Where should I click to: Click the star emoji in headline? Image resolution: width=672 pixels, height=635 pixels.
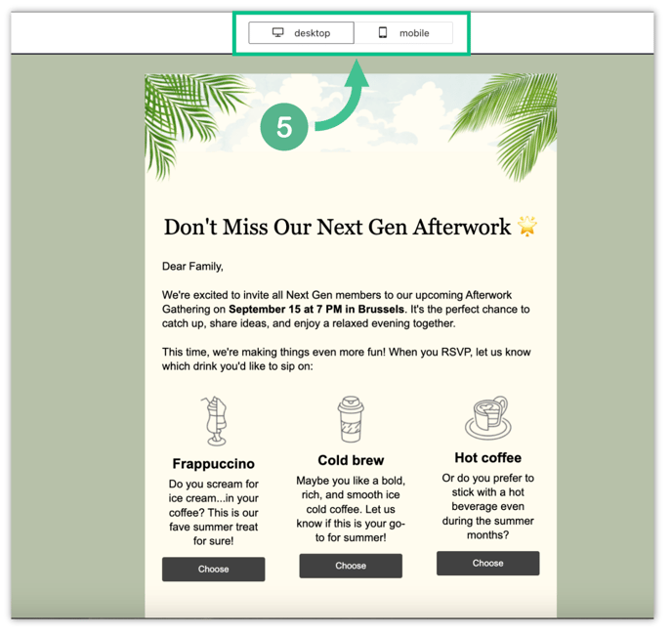[x=527, y=226]
